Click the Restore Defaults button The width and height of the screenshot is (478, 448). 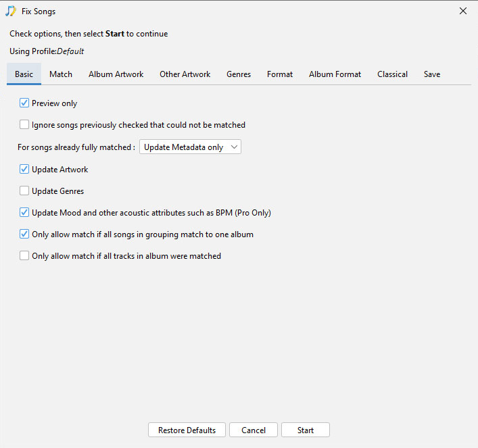pyautogui.click(x=187, y=430)
